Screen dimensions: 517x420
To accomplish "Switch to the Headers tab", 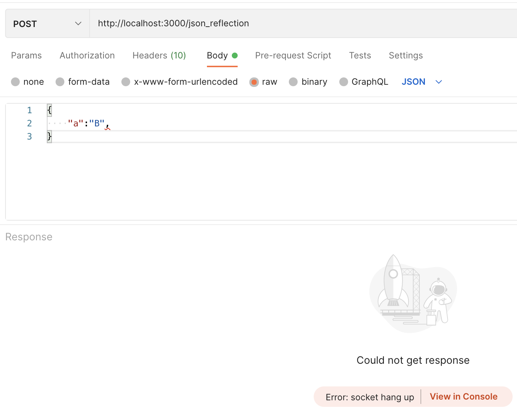I will click(x=159, y=56).
